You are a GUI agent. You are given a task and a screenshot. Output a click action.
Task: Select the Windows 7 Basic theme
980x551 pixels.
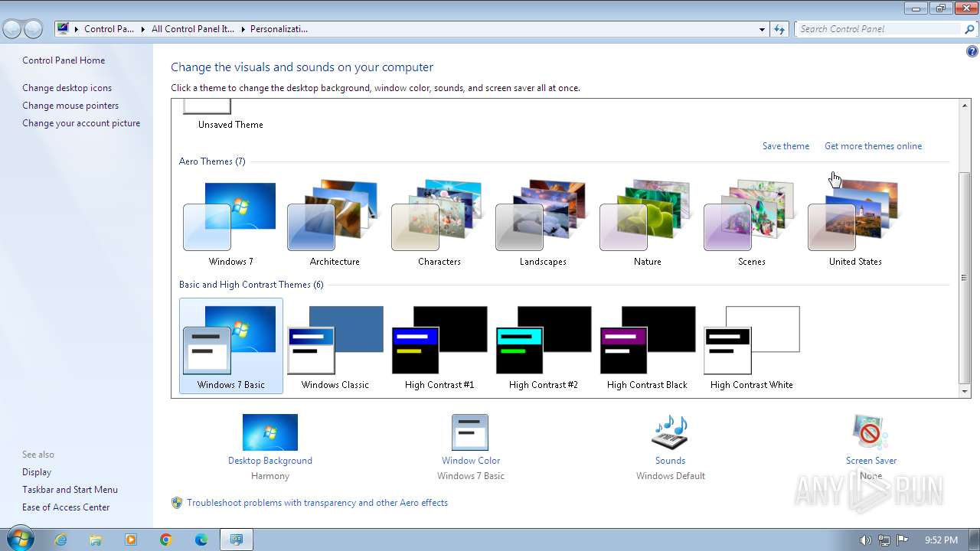tap(230, 346)
